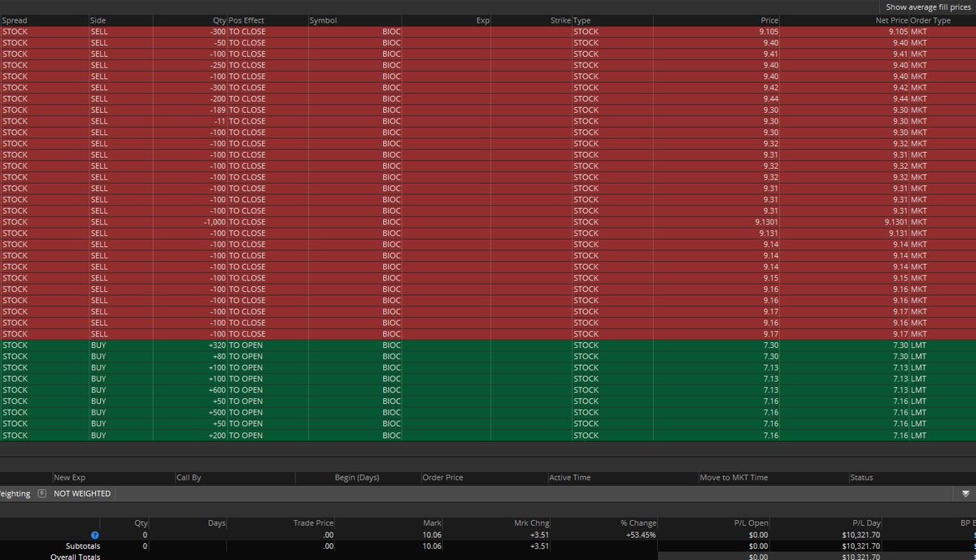The height and width of the screenshot is (560, 976).
Task: Open the dropdown arrow right of the weighting bar
Action: click(965, 493)
